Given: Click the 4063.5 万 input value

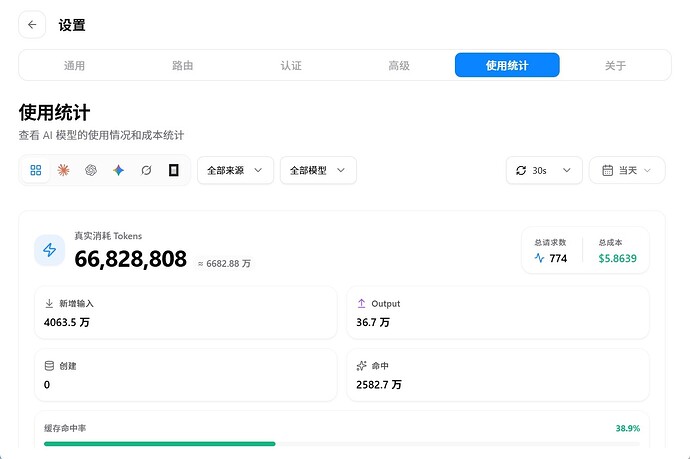Looking at the screenshot, I should pos(67,323).
